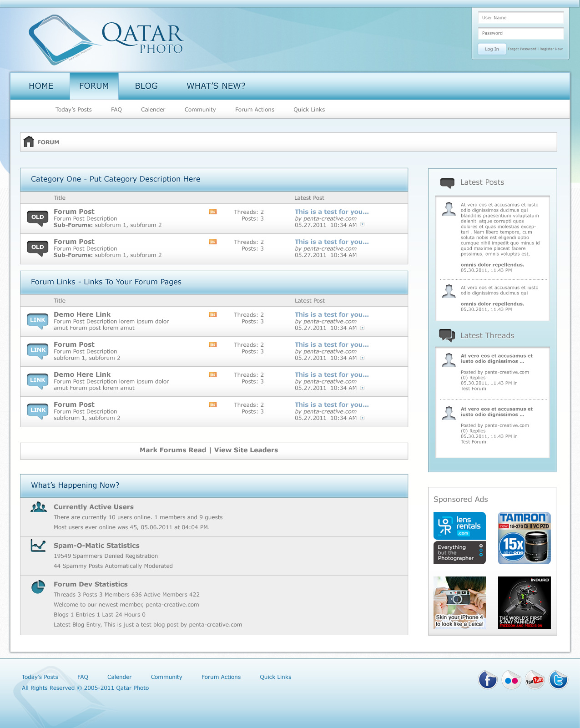
Task: Expand the Quick Links menu in sub-navigation
Action: pos(309,110)
